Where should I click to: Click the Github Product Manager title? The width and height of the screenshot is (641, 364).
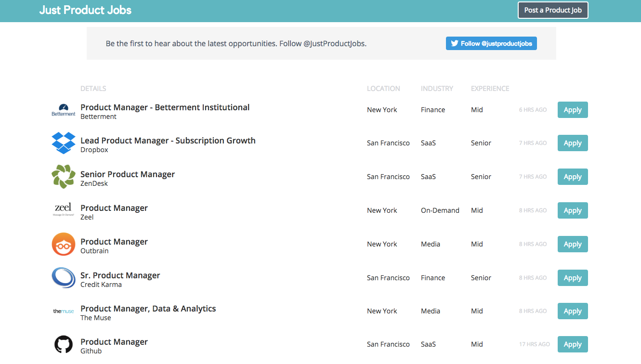[x=114, y=342]
